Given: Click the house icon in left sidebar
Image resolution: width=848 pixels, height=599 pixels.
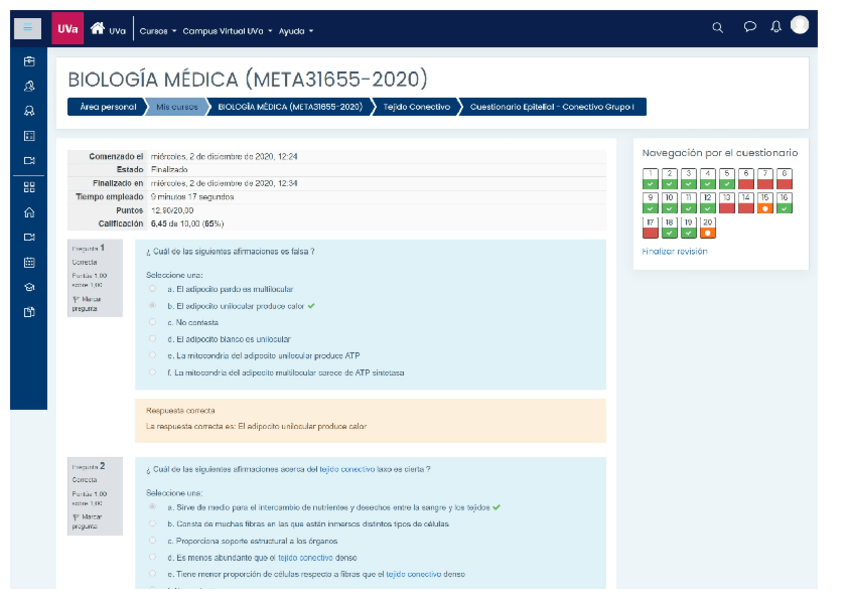Looking at the screenshot, I should (x=29, y=212).
